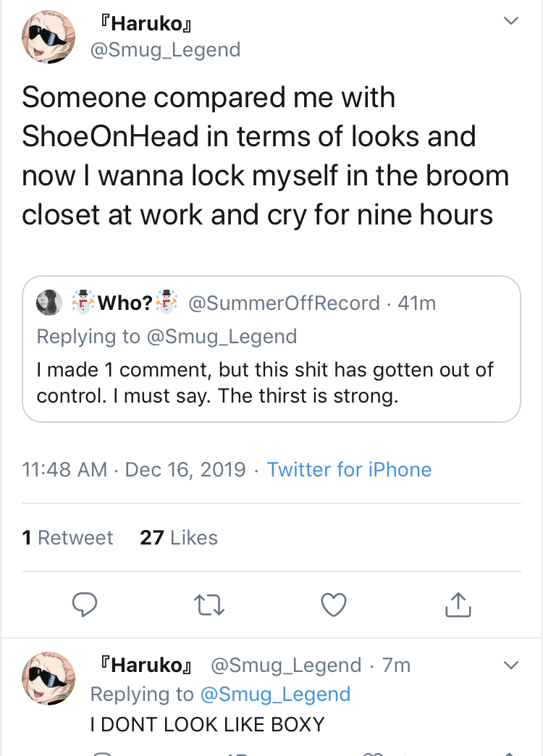Tap the 11:48 AM Dec 16, 2019 timestamp
The height and width of the screenshot is (756, 543).
(x=134, y=469)
